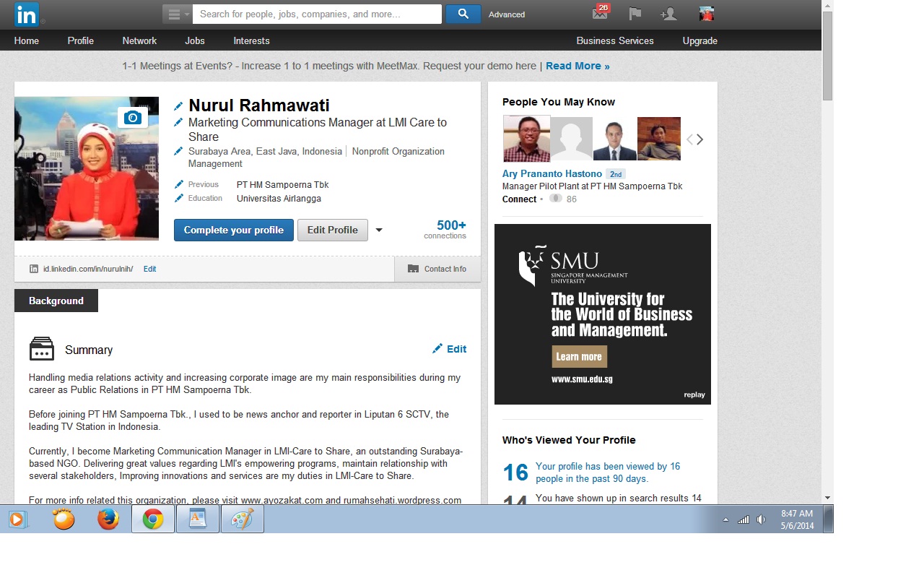The image size is (924, 578).
Task: Open the notifications flag icon
Action: (x=635, y=14)
